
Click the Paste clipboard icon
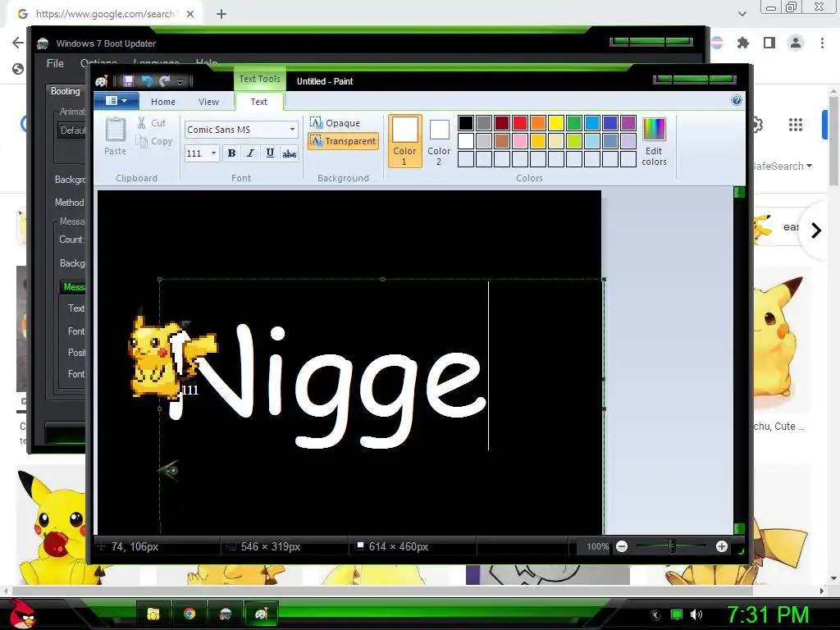tap(115, 130)
